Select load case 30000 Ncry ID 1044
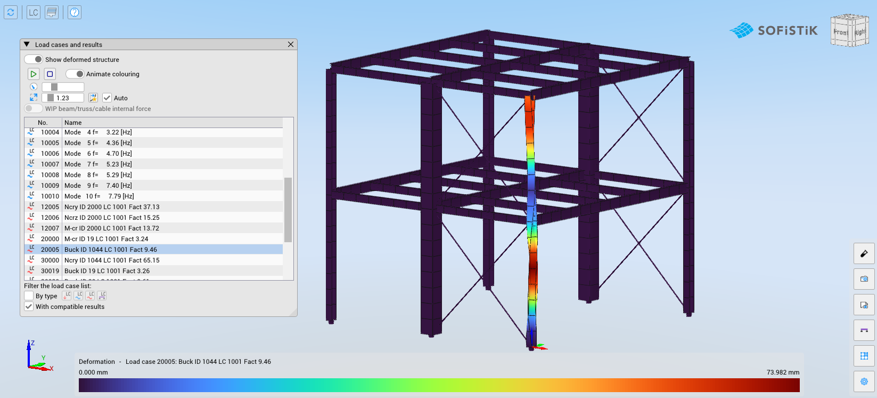This screenshot has height=398, width=877. [154, 260]
